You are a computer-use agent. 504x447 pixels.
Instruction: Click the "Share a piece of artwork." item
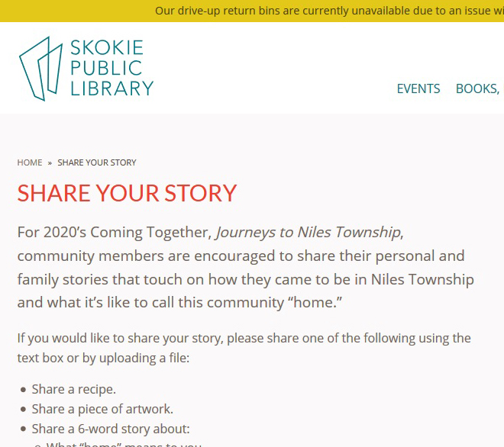click(102, 409)
